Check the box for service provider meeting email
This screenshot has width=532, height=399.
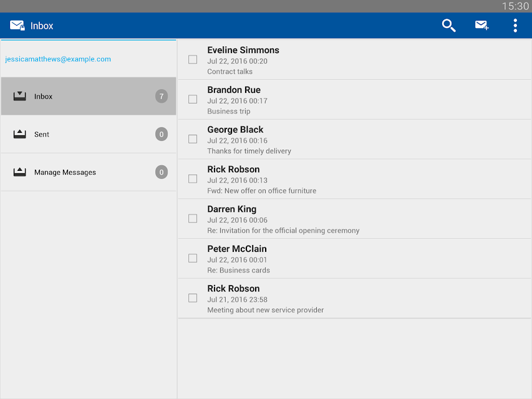coord(193,298)
